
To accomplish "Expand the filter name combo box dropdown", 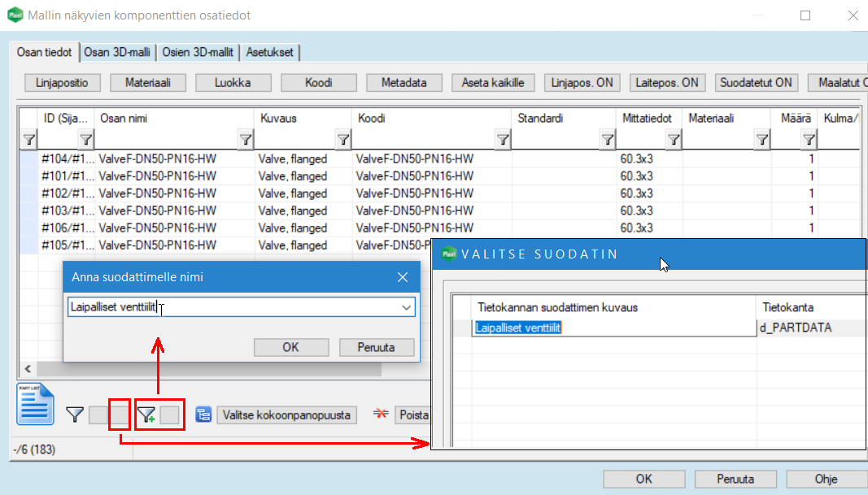I will tap(406, 307).
